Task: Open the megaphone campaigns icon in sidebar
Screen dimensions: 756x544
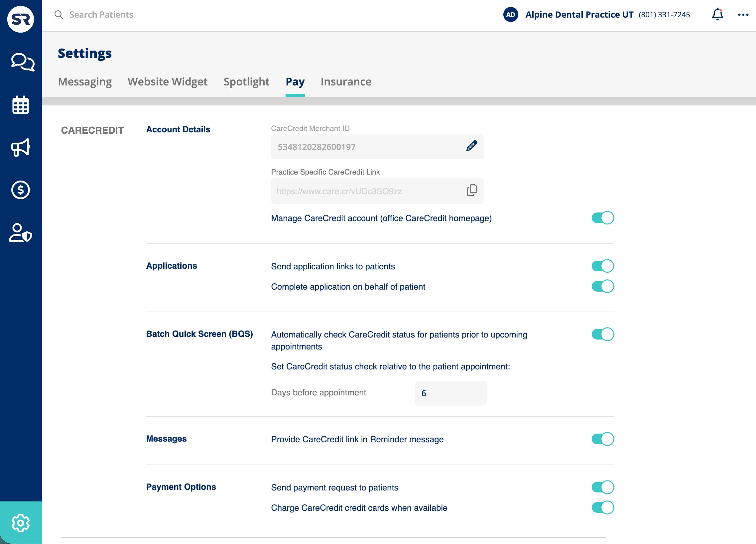Action: click(x=21, y=147)
